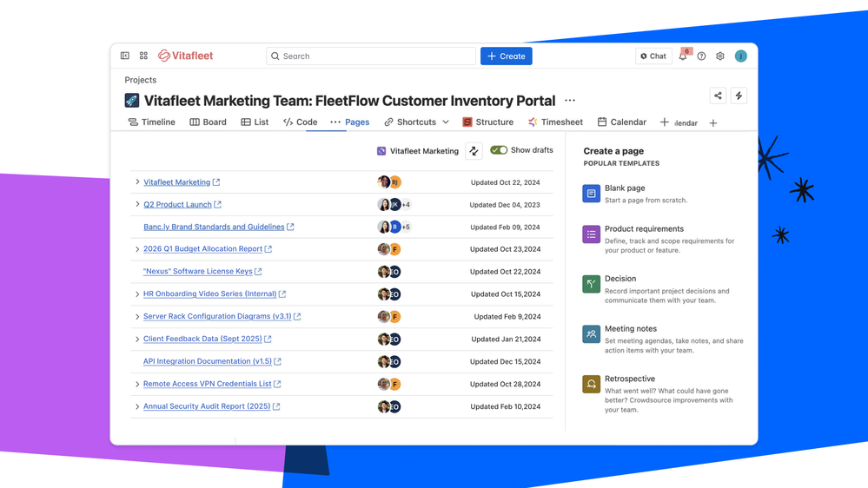Switch to the Timesheet tab

pos(555,122)
